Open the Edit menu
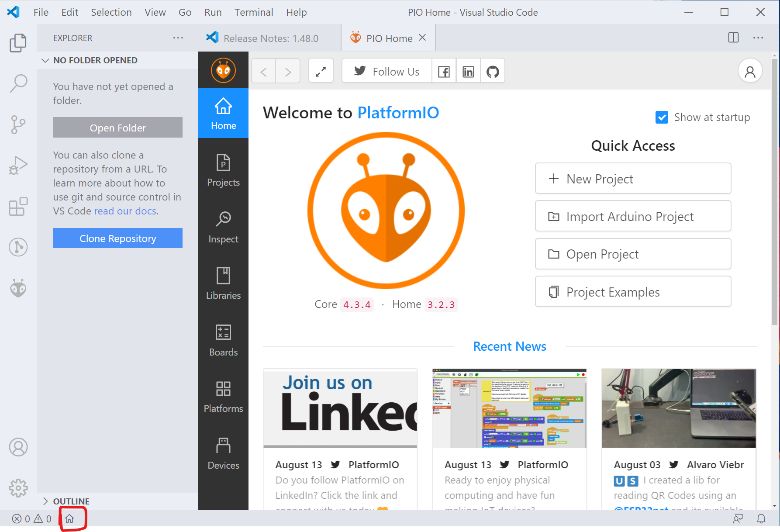The width and height of the screenshot is (780, 532). (x=70, y=12)
